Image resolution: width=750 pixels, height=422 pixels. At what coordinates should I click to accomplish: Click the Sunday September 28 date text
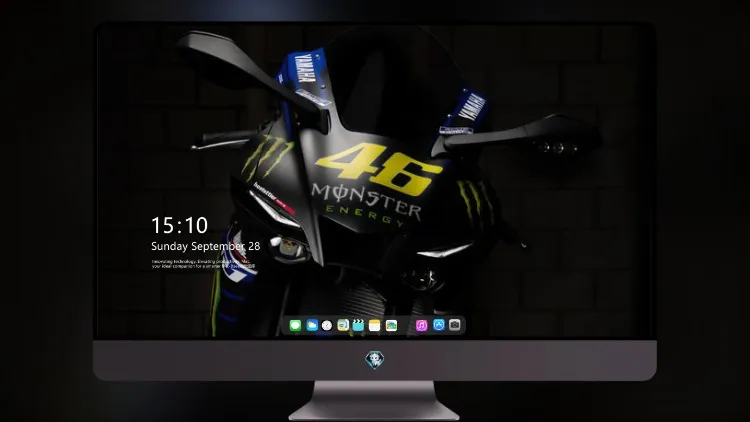coord(206,246)
